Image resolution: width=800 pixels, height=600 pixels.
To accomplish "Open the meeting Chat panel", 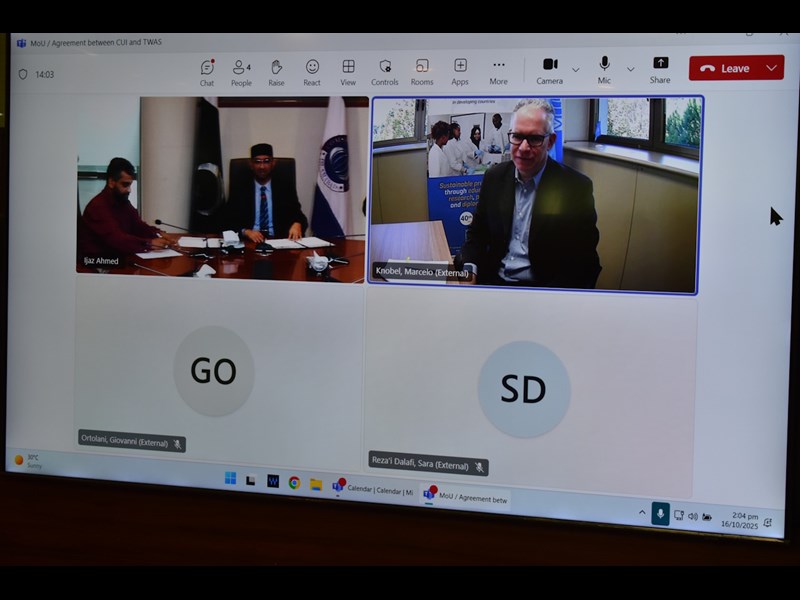I will point(207,71).
